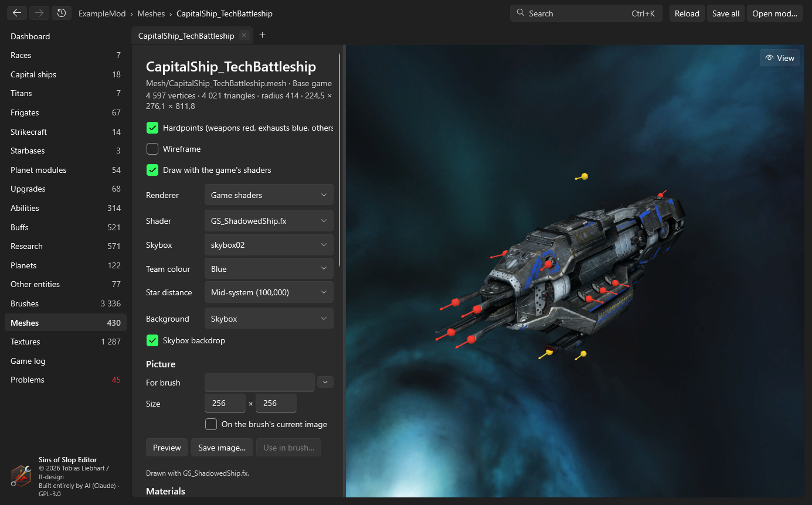Add a new tab with plus icon

click(262, 35)
